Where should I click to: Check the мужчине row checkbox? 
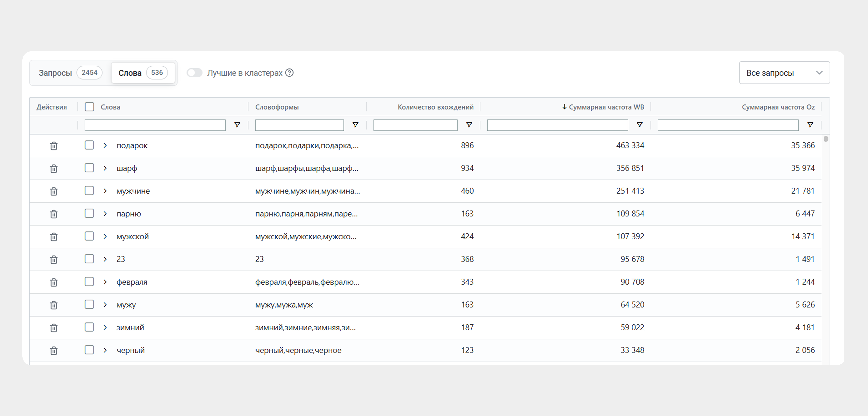tap(89, 191)
